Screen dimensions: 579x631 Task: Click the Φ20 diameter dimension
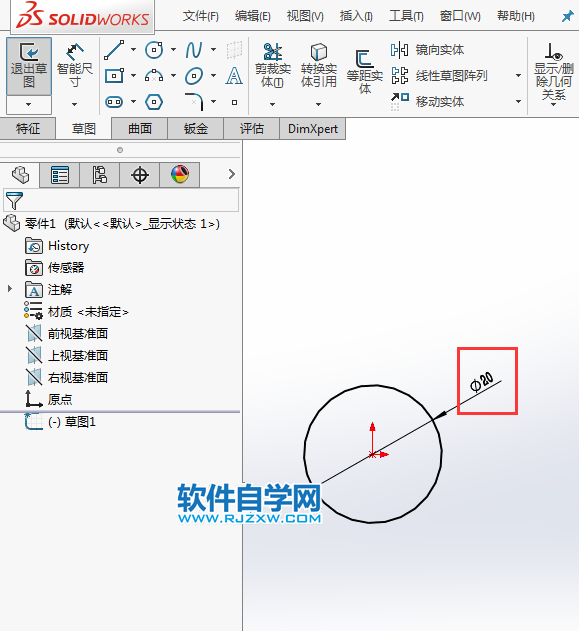coord(482,381)
